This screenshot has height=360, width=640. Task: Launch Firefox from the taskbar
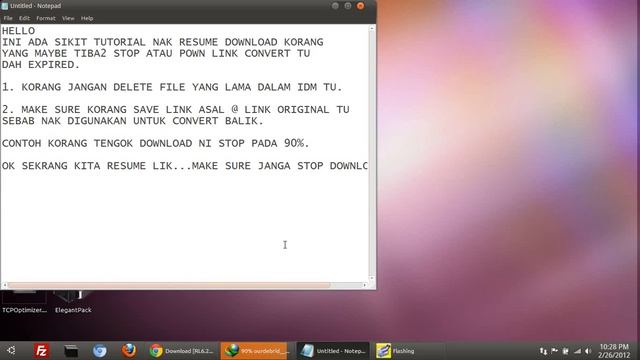[129, 350]
